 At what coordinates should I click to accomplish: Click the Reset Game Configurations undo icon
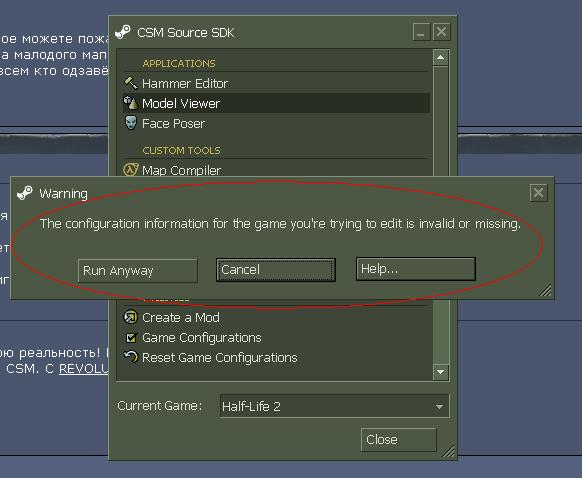pos(131,357)
